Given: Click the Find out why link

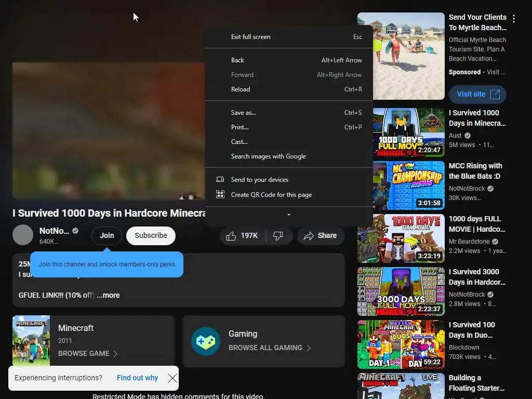Looking at the screenshot, I should coord(137,378).
